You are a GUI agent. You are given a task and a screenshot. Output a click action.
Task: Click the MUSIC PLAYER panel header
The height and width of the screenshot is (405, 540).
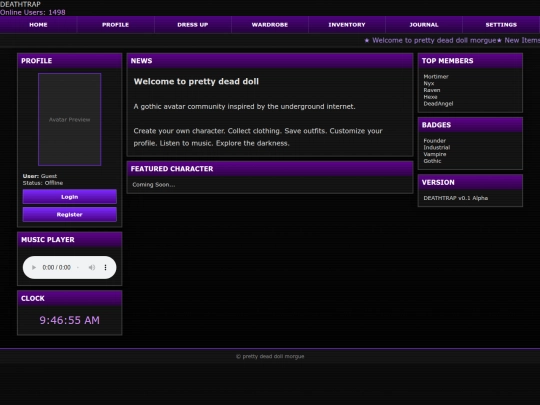pos(70,240)
